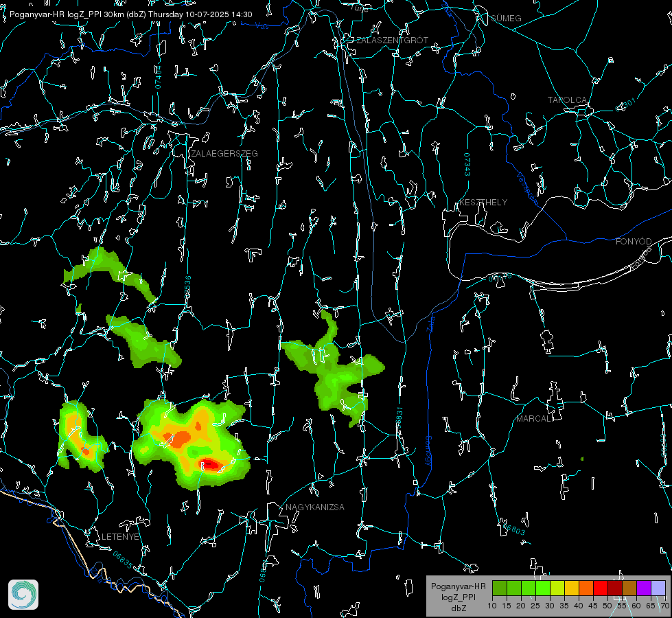Screen dimensions: 672x618
Task: Click the Poganyvar-HR label in the legend
Action: click(x=458, y=586)
